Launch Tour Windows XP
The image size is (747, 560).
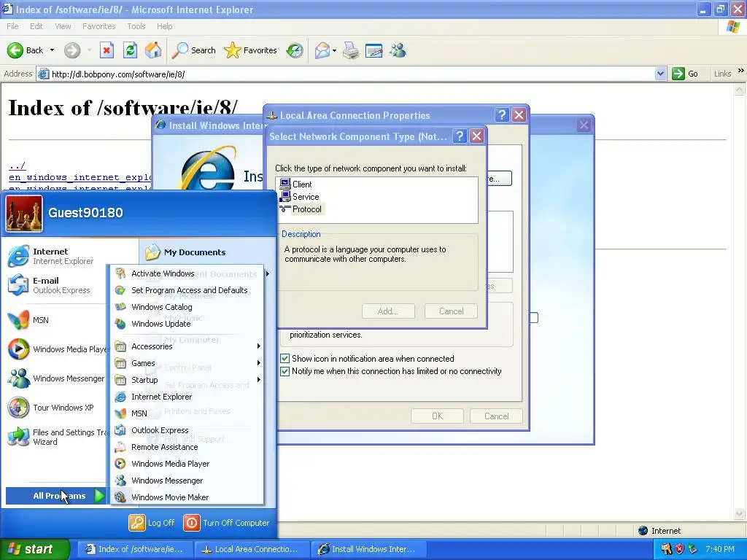coord(51,408)
